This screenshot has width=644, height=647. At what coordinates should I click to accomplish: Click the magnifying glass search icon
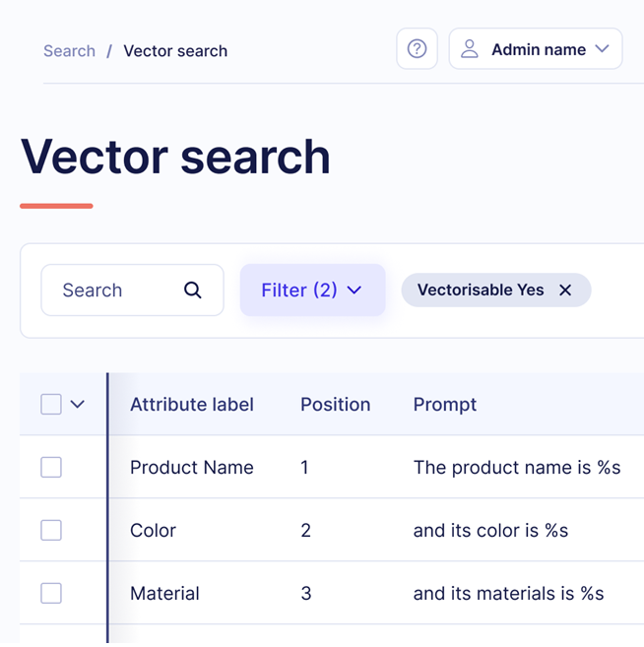pos(193,291)
